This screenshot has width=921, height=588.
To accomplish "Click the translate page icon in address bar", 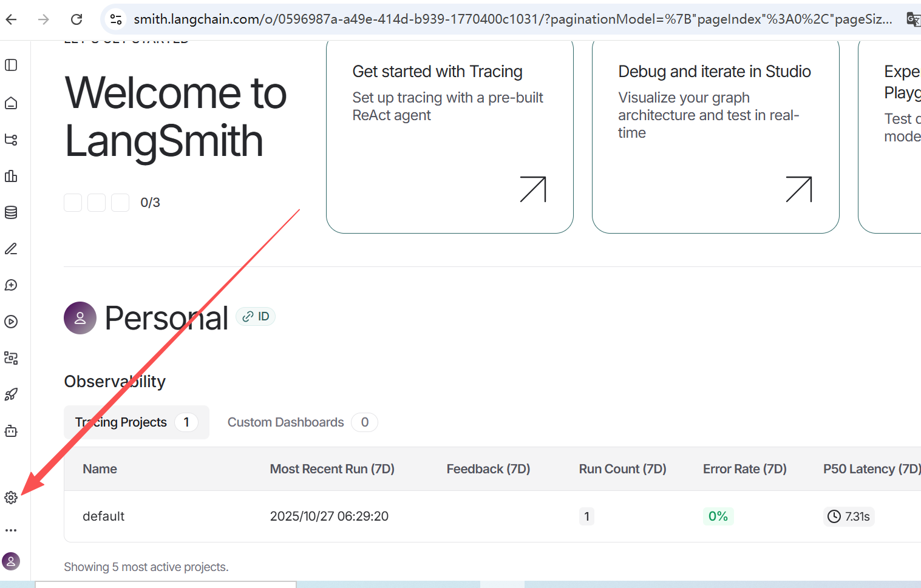I will pos(913,19).
